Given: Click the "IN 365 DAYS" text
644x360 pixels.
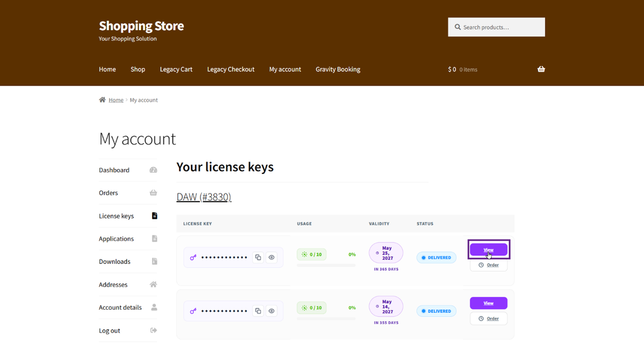Looking at the screenshot, I should tap(386, 270).
